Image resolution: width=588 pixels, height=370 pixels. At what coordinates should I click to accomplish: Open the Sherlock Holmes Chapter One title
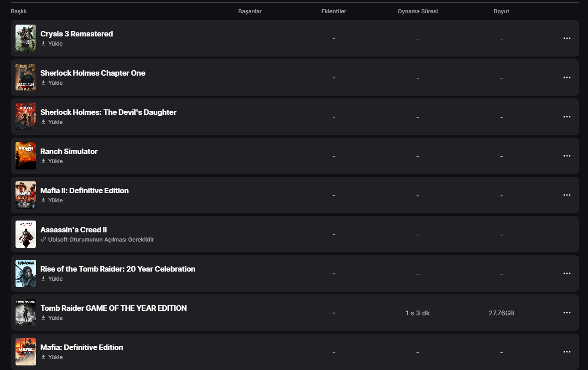point(93,73)
